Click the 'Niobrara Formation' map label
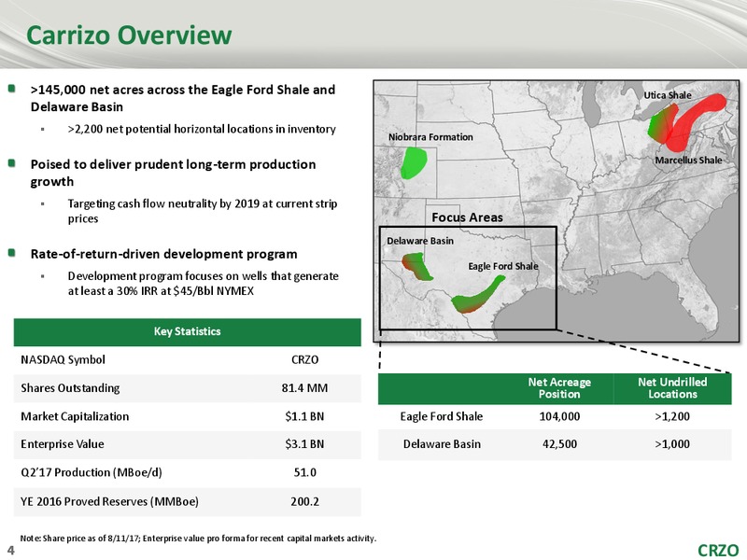This screenshot has height=560, width=747. (x=430, y=137)
